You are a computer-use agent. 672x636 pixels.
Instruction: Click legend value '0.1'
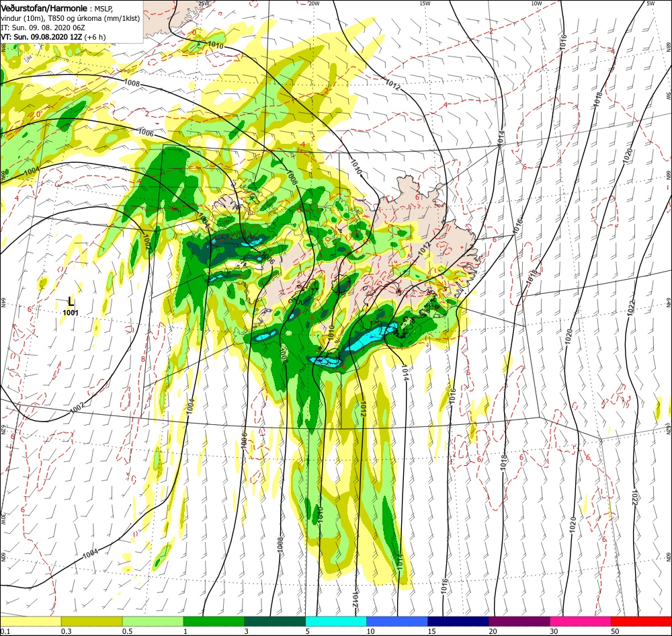[x=5, y=631]
